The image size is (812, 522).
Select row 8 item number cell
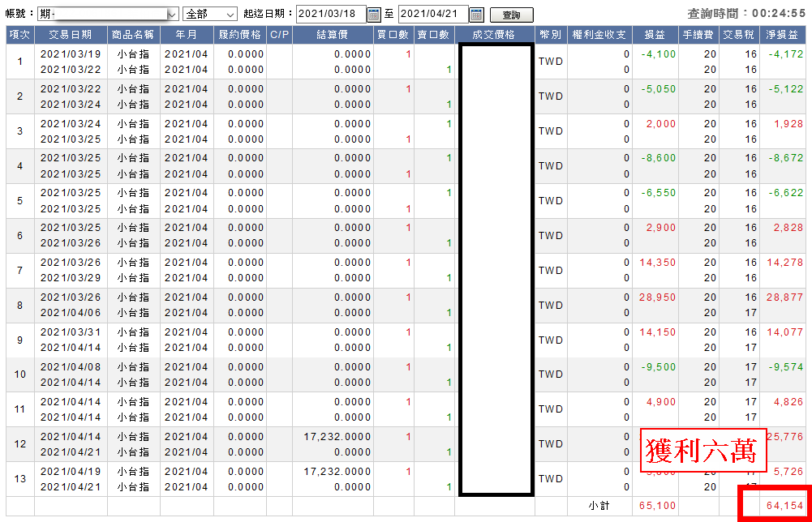20,306
